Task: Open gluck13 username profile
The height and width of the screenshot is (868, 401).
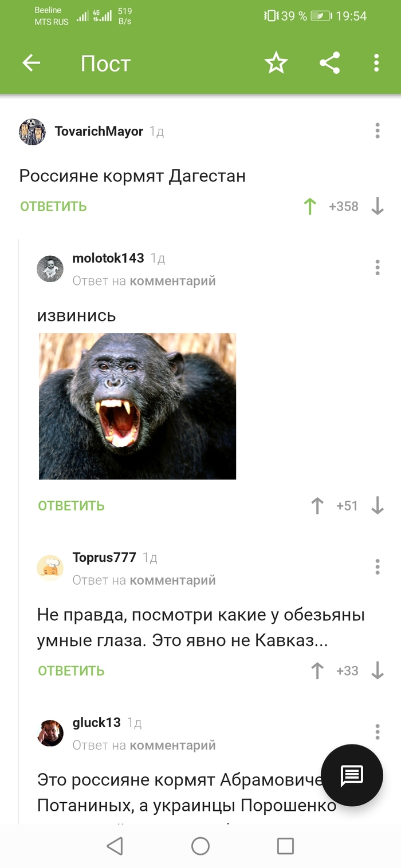Action: pyautogui.click(x=97, y=723)
